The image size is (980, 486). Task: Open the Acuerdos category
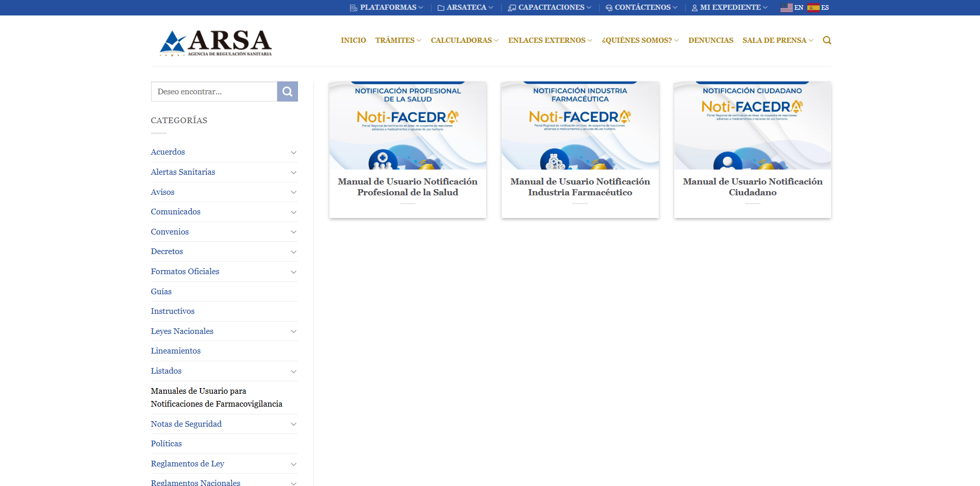[x=168, y=152]
